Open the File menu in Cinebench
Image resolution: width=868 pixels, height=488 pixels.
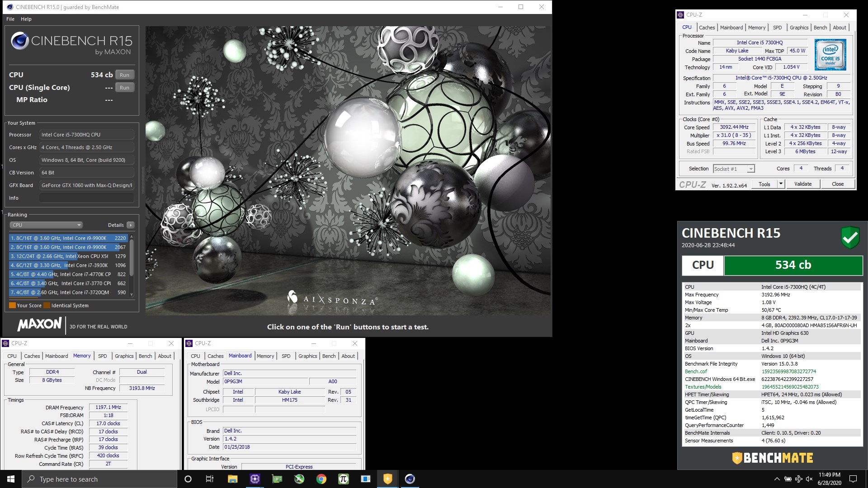(x=10, y=19)
